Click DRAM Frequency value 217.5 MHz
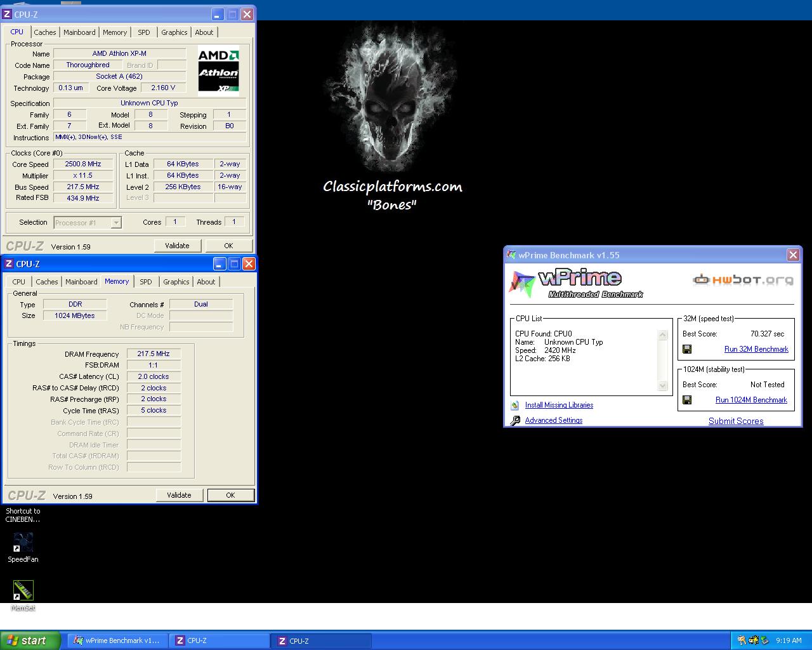 pyautogui.click(x=154, y=354)
